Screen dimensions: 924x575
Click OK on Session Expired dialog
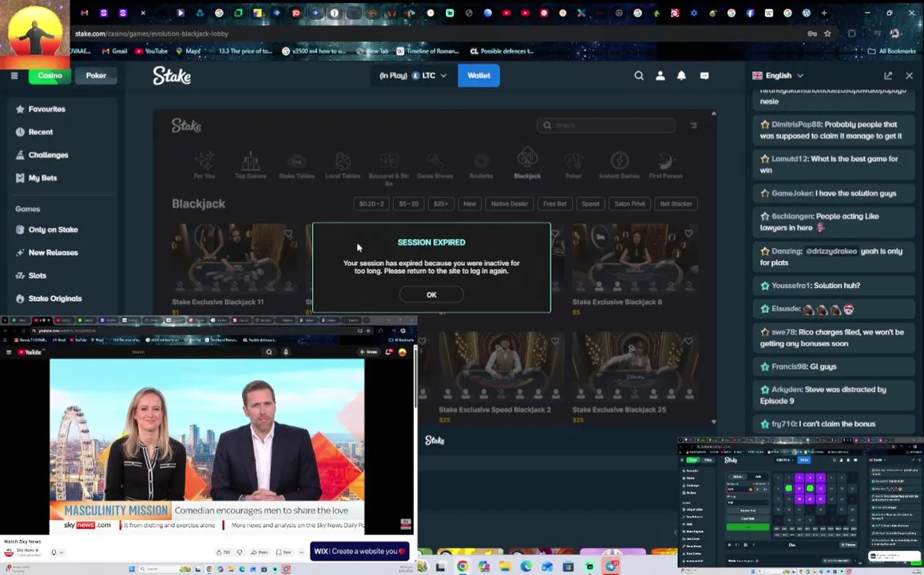(431, 295)
